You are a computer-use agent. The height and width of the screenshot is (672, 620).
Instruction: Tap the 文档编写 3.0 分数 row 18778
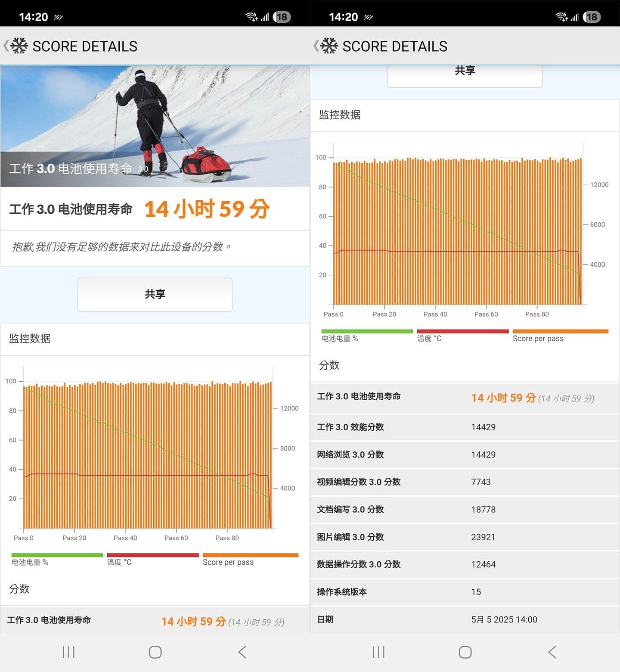pyautogui.click(x=465, y=510)
